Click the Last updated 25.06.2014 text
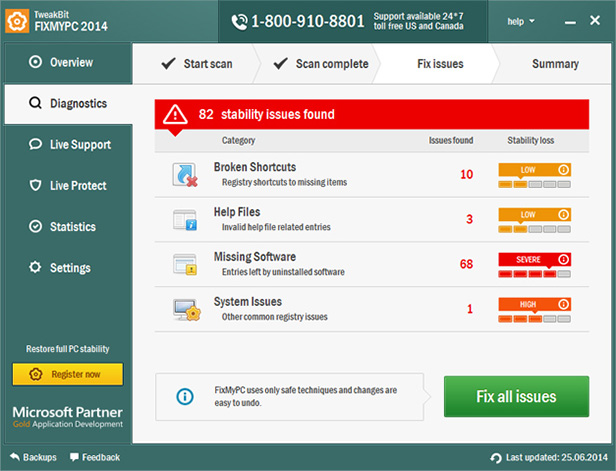The width and height of the screenshot is (616, 471). [x=557, y=457]
